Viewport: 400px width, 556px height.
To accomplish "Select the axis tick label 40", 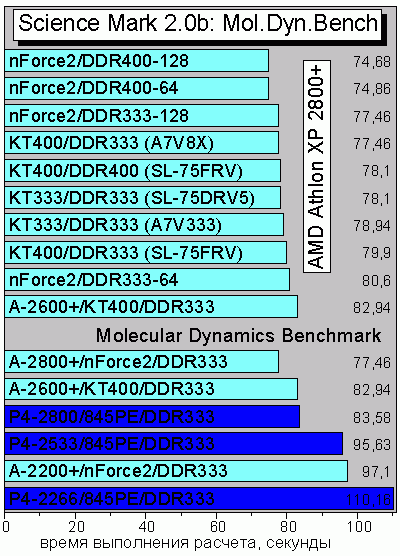I will [x=146, y=527].
